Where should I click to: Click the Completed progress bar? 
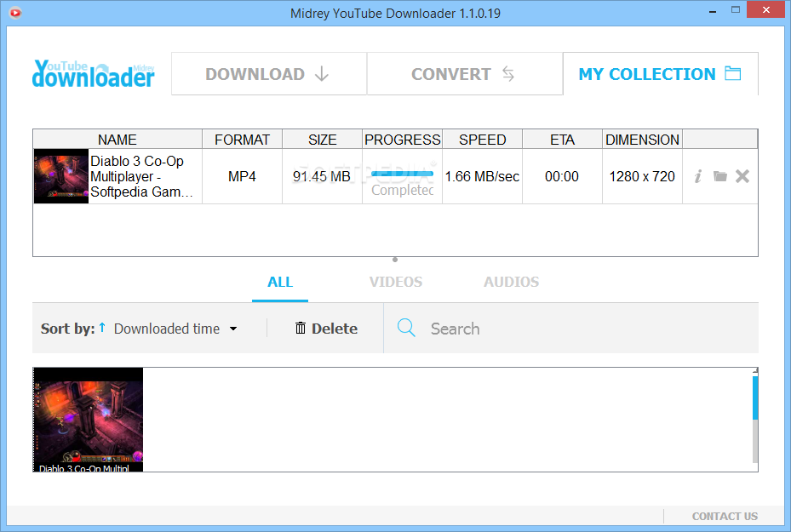pyautogui.click(x=402, y=174)
